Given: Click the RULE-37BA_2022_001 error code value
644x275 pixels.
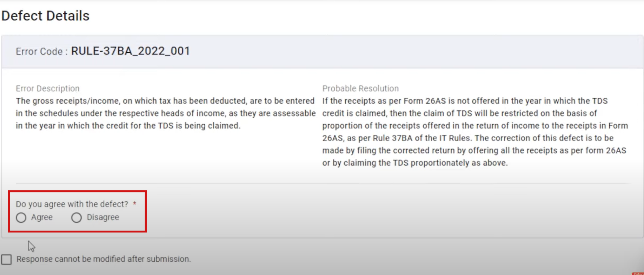Looking at the screenshot, I should (x=131, y=51).
